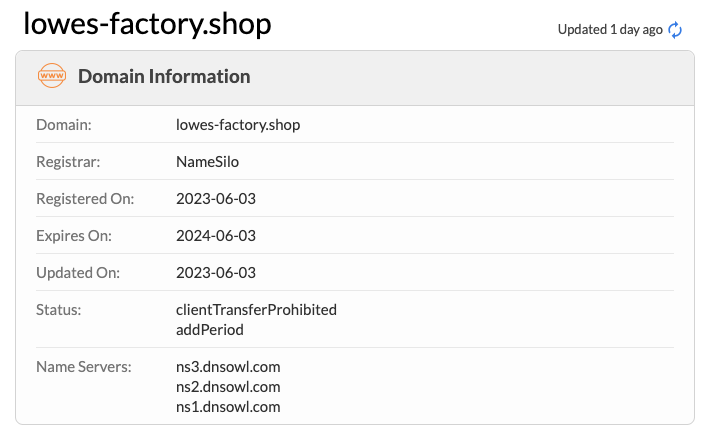Click the addPeriod status entry
This screenshot has height=434, width=710.
[210, 329]
